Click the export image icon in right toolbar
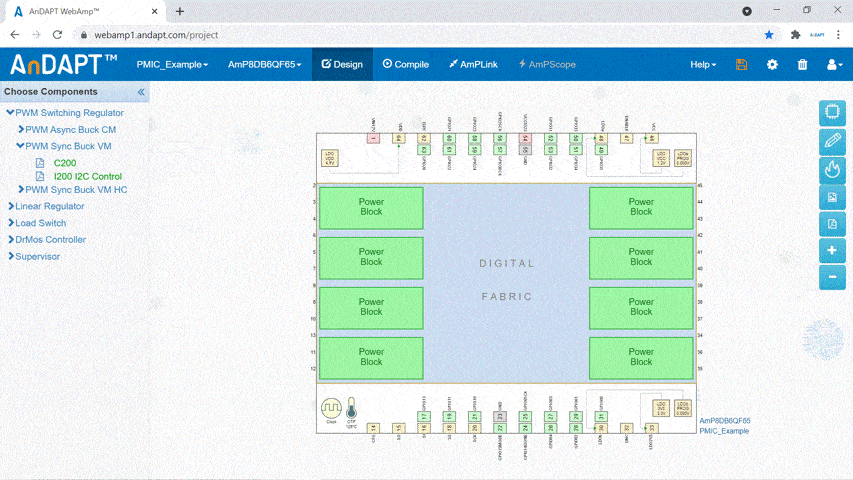 click(832, 197)
